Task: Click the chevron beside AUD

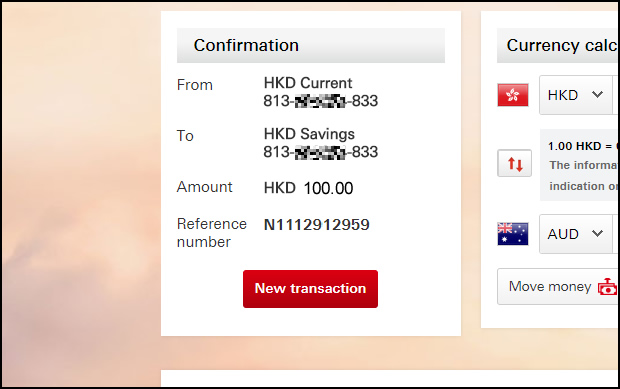Action: click(x=597, y=233)
